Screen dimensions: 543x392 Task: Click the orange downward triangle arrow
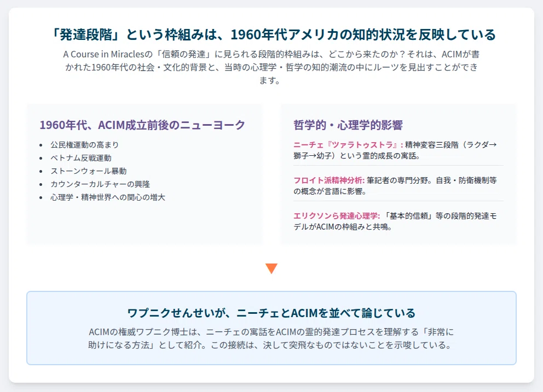(x=271, y=268)
